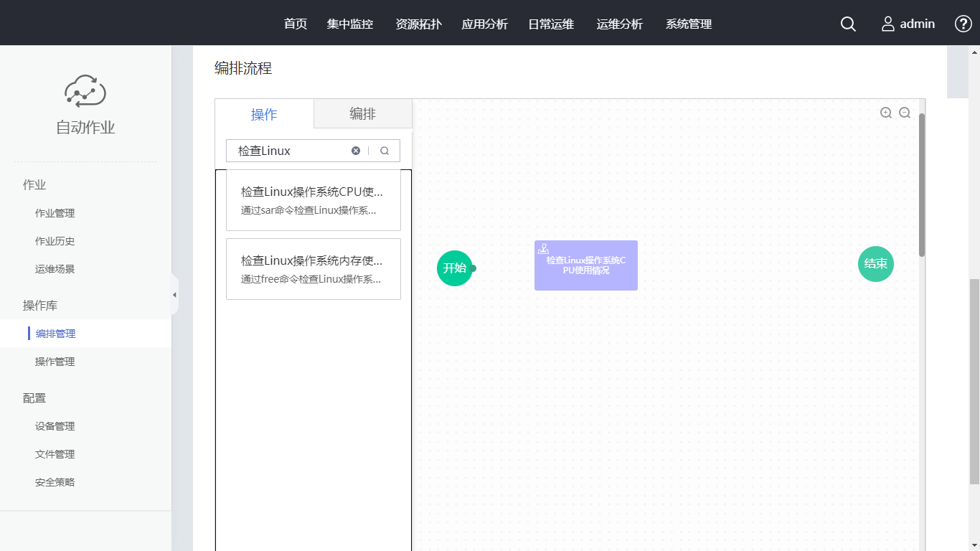The height and width of the screenshot is (551, 980).
Task: Clear the 检查Linux search text
Action: pos(356,151)
